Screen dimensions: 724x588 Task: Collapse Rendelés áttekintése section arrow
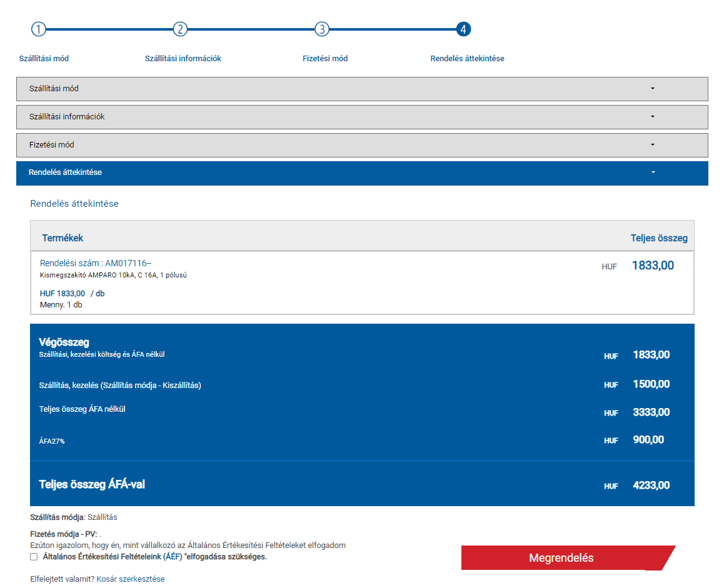point(653,172)
